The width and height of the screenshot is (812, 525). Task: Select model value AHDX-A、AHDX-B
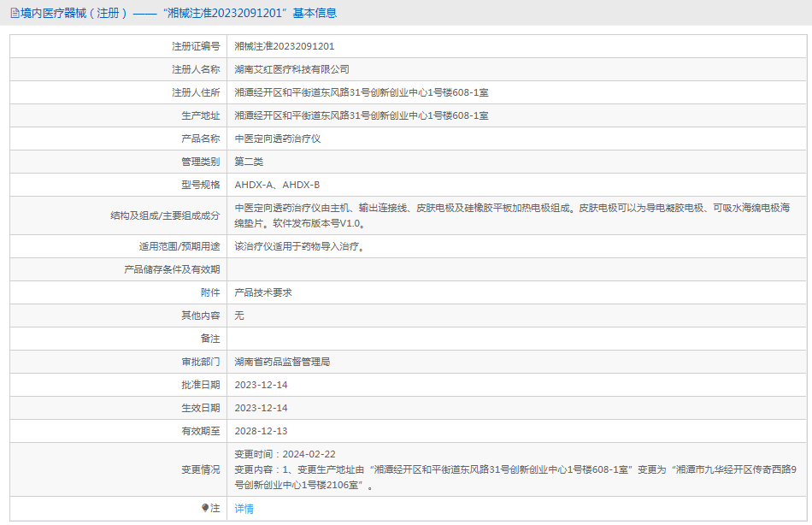pyautogui.click(x=277, y=185)
